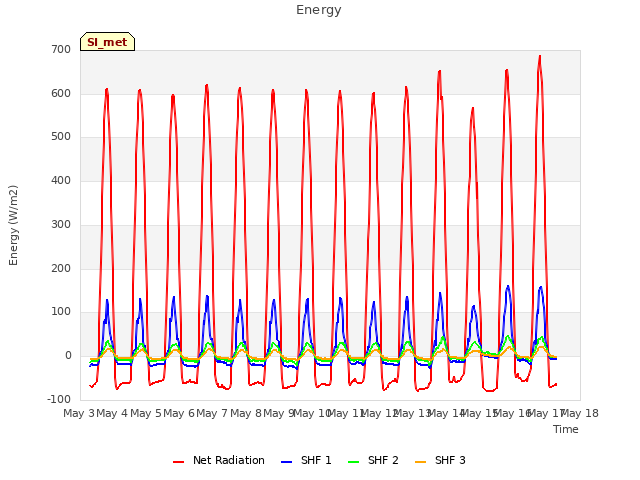Image resolution: width=640 pixels, height=480 pixels.
Task: Click the May 7 x-axis tick label
Action: (212, 413)
